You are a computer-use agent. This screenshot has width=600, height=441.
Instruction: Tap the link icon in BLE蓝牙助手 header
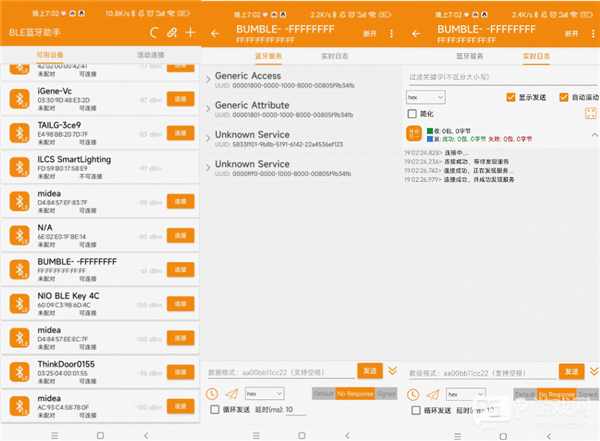click(172, 33)
